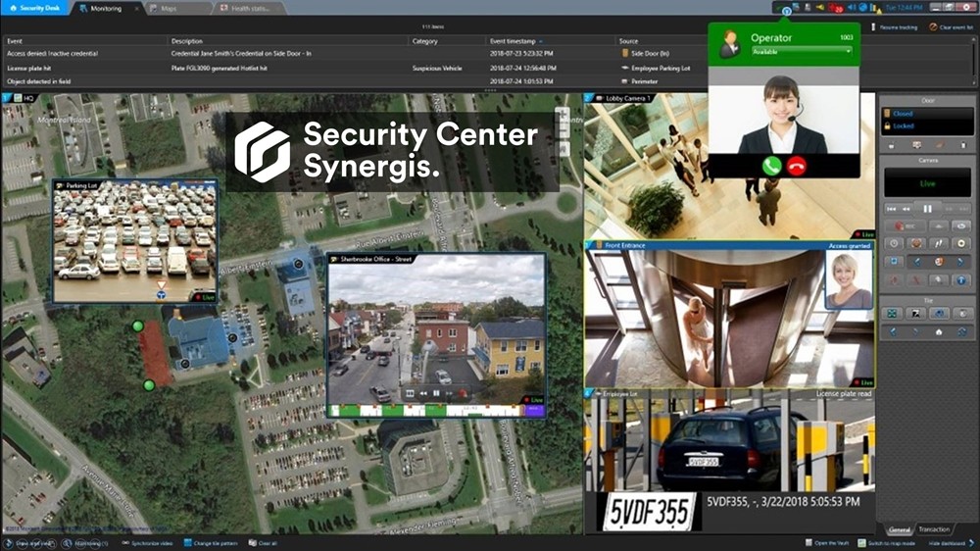Click the home icon in Tile widget
This screenshot has width=980, height=551.
[x=939, y=332]
